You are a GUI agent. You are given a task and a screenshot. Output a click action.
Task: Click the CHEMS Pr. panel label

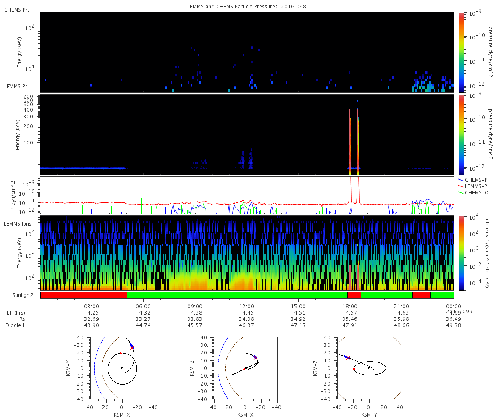tap(16, 10)
